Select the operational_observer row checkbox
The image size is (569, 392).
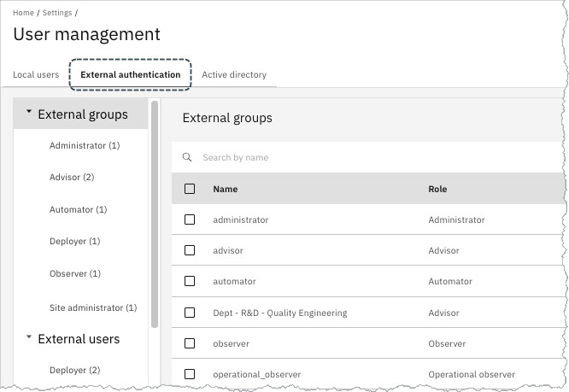coord(190,374)
